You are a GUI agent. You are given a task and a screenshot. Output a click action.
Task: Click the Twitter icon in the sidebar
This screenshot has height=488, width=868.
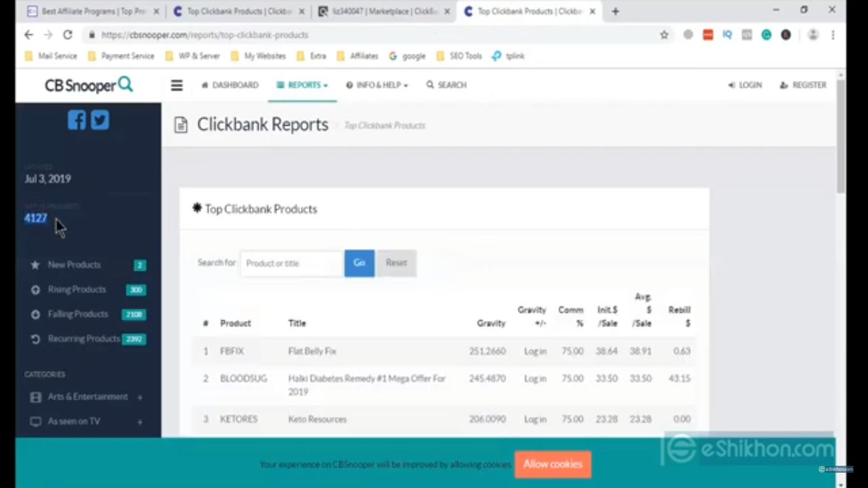pos(100,119)
